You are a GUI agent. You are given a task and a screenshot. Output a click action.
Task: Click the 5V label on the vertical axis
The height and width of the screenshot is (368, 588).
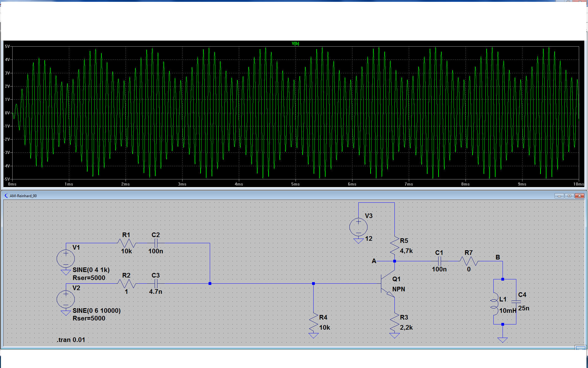point(7,46)
